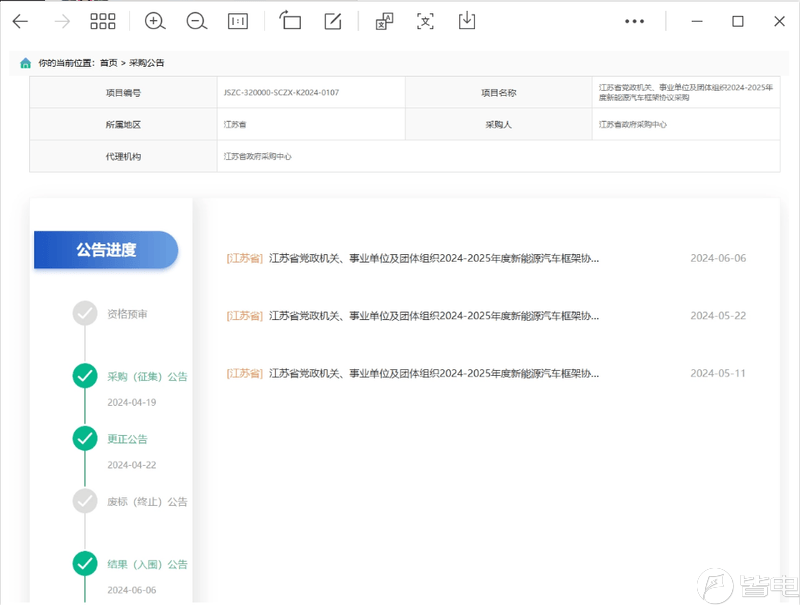Click the 采购人 table cell

coord(499,124)
